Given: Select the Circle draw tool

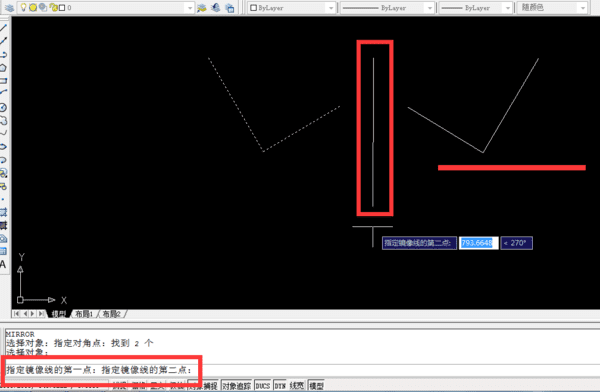Looking at the screenshot, I should 3,108.
